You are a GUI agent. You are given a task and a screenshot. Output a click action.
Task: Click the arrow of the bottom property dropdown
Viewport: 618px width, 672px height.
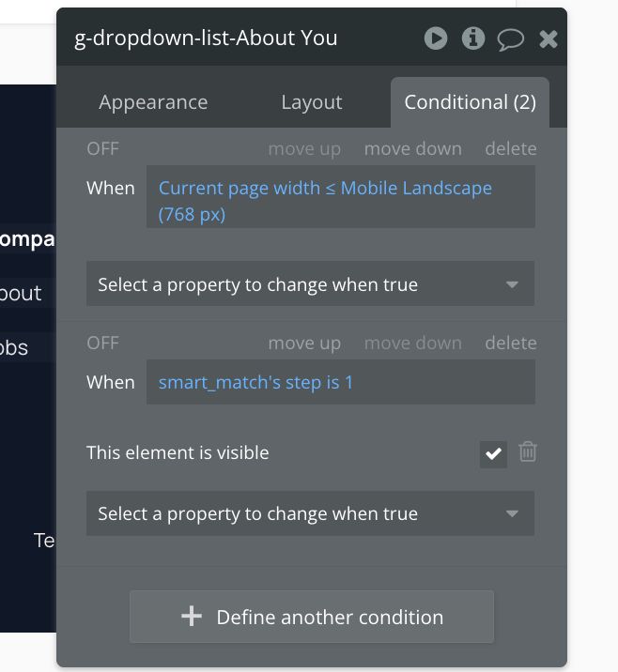512,513
